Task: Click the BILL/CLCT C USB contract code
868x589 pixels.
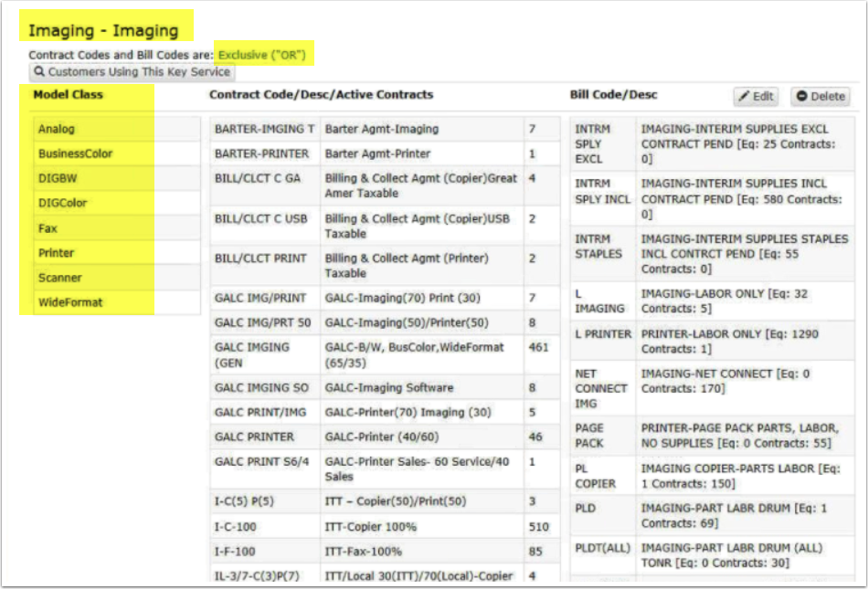Action: pos(260,218)
